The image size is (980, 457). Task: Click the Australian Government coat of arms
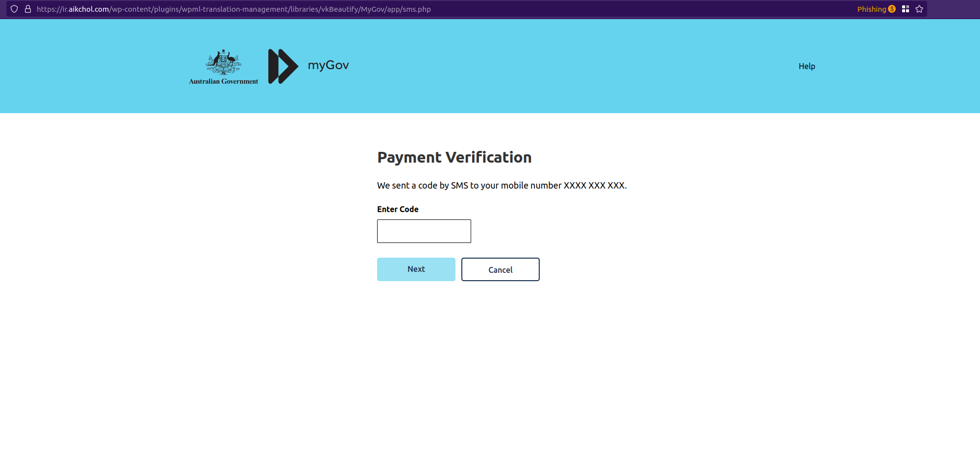(223, 62)
